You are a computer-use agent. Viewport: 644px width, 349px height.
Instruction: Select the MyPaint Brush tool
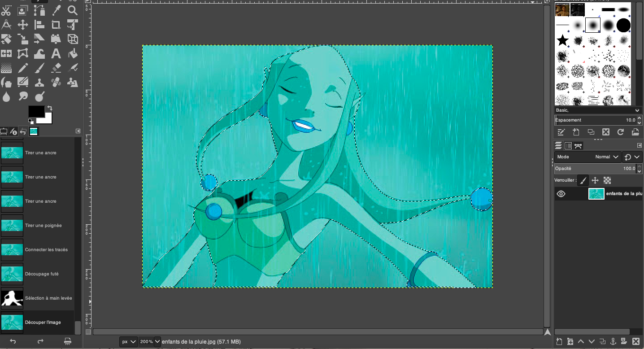(23, 83)
